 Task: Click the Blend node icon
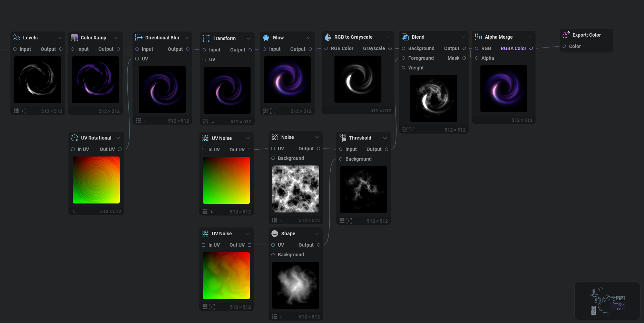[405, 37]
